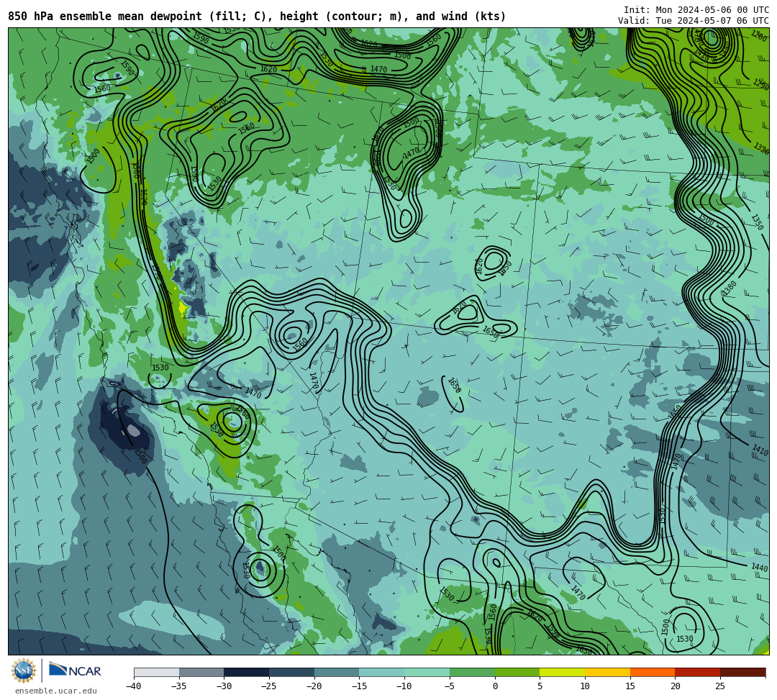This screenshot has width=777, height=700.
Task: Click the 15 colorbar tick label
Action: tap(630, 686)
